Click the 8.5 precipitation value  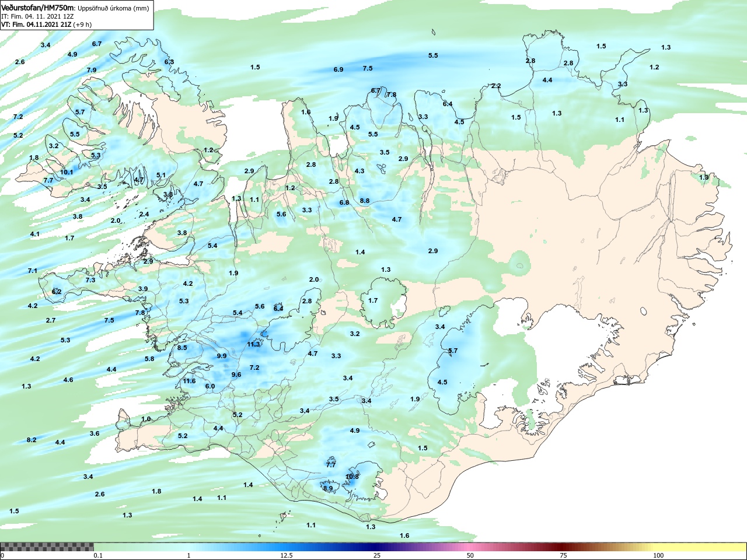tap(182, 348)
